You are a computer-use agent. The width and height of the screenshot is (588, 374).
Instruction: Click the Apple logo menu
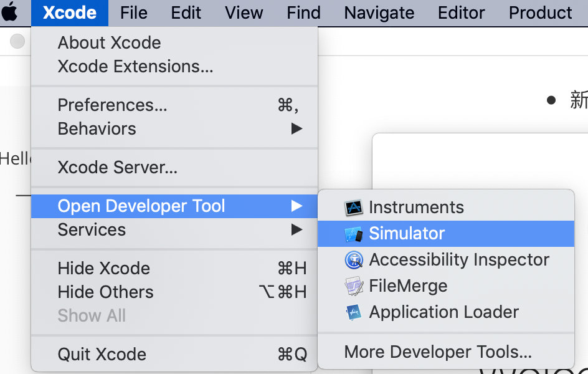[10, 12]
